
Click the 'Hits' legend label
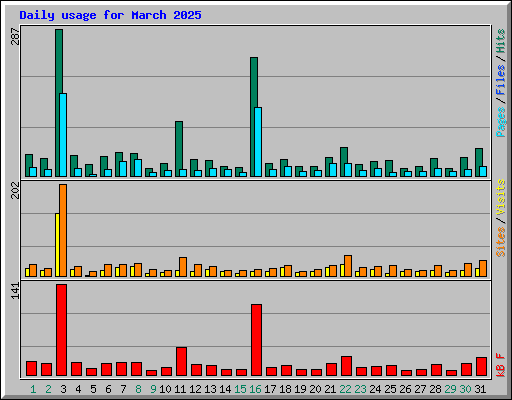pyautogui.click(x=501, y=41)
